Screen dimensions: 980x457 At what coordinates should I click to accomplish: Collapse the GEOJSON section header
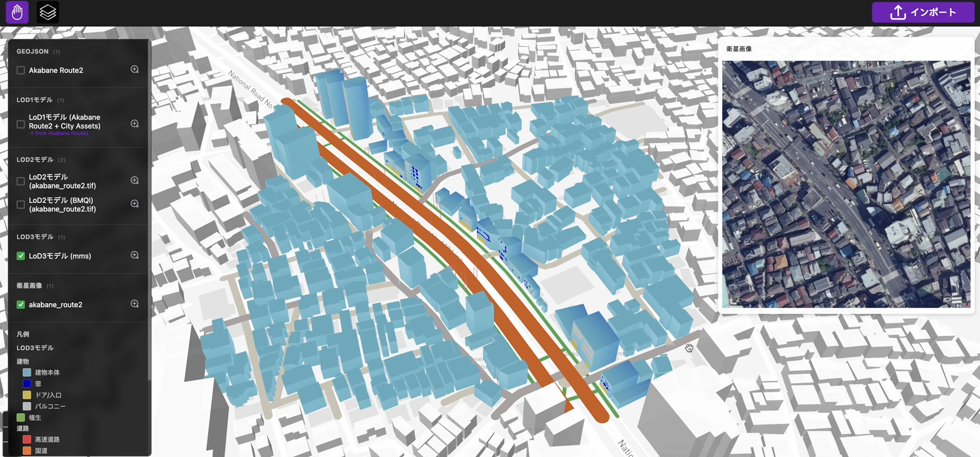(x=33, y=51)
